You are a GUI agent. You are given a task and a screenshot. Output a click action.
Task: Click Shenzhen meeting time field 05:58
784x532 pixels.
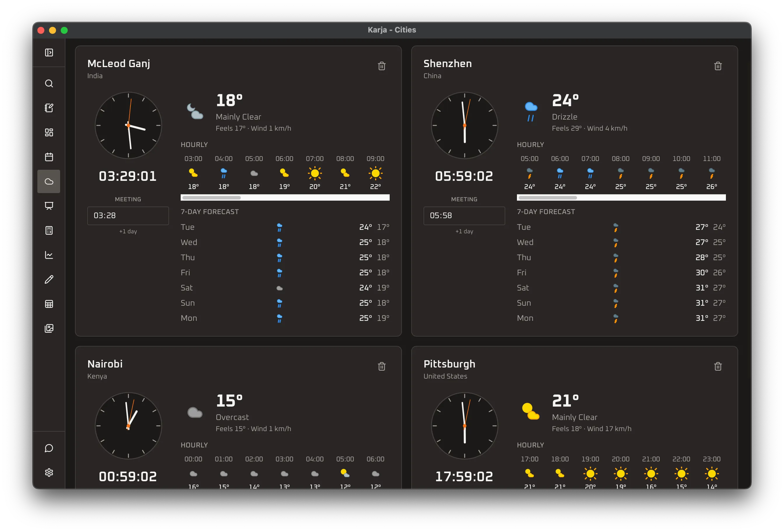click(464, 216)
